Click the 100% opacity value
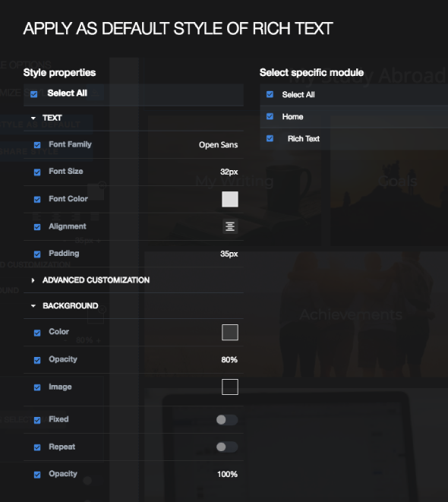This screenshot has height=502, width=448. [227, 474]
